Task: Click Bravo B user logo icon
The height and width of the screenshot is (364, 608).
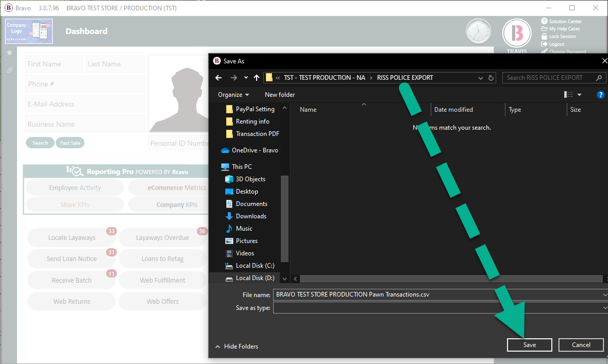Action: (516, 33)
